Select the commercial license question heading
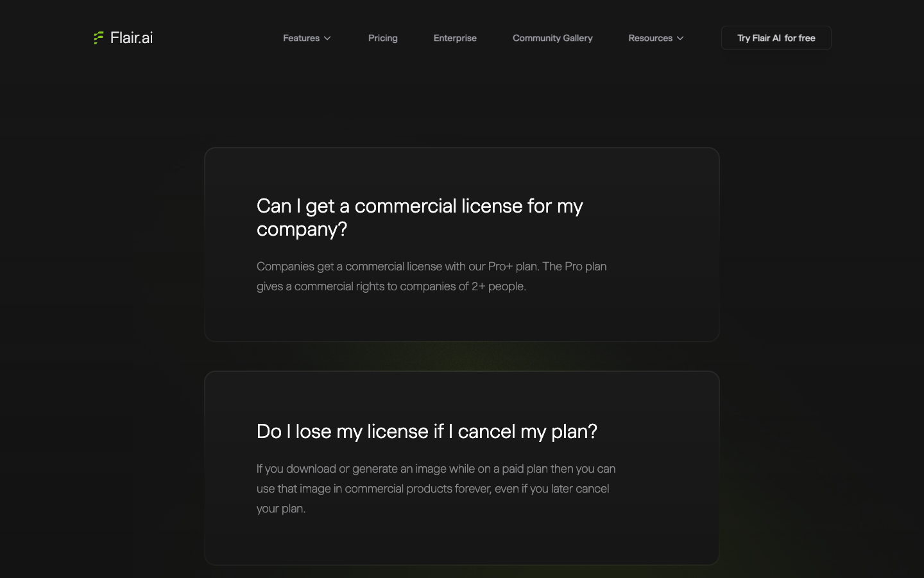This screenshot has height=578, width=924. (x=420, y=217)
